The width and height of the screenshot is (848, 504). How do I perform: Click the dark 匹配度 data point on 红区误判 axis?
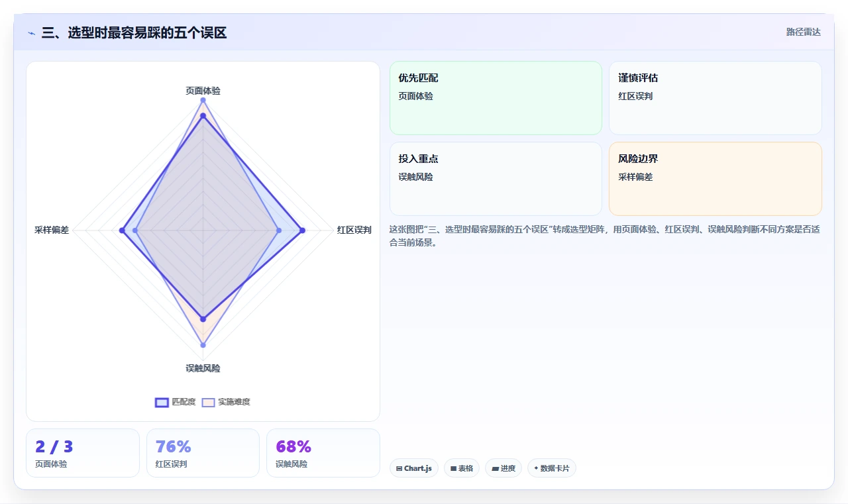tap(302, 230)
